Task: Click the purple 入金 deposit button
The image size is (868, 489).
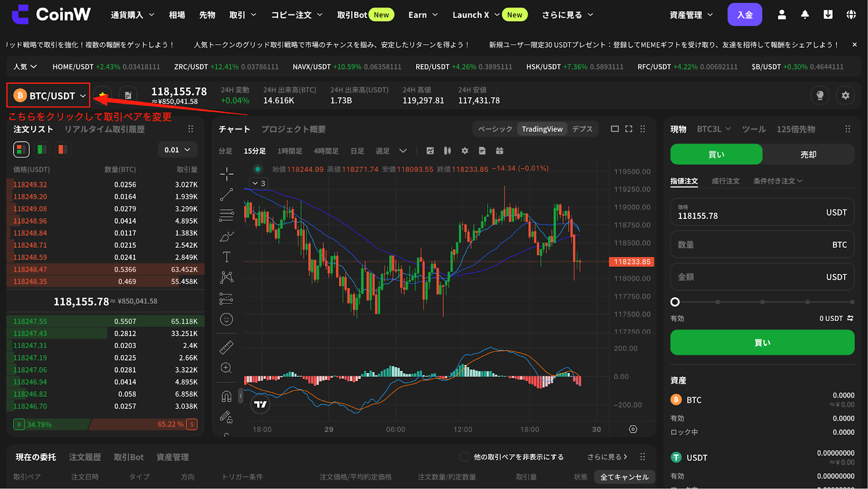Action: [x=745, y=15]
